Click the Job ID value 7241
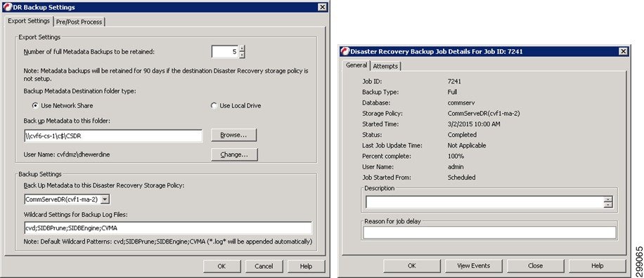 point(454,81)
